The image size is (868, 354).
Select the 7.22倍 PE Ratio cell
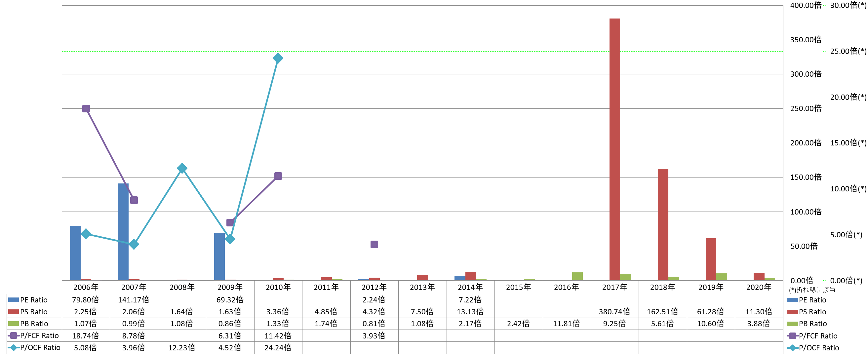click(x=470, y=300)
